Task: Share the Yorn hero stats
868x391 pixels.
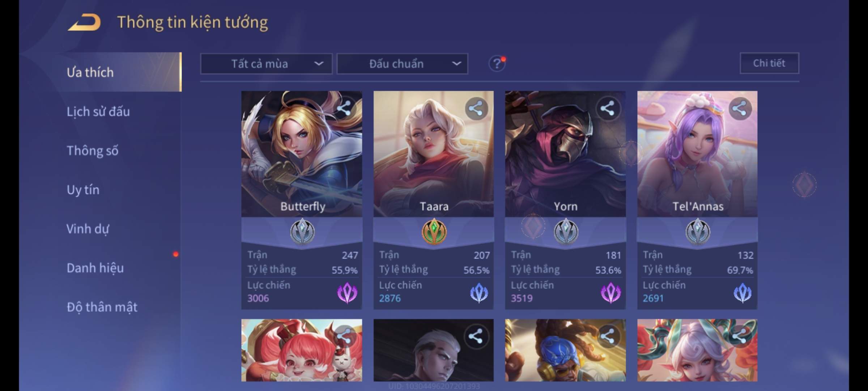Action: pos(608,108)
